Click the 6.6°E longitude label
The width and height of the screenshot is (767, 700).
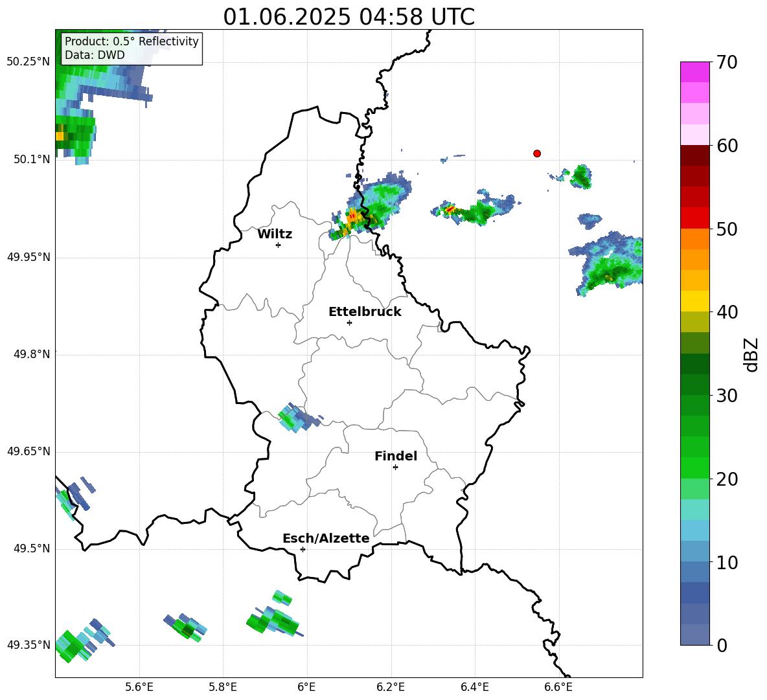click(558, 687)
